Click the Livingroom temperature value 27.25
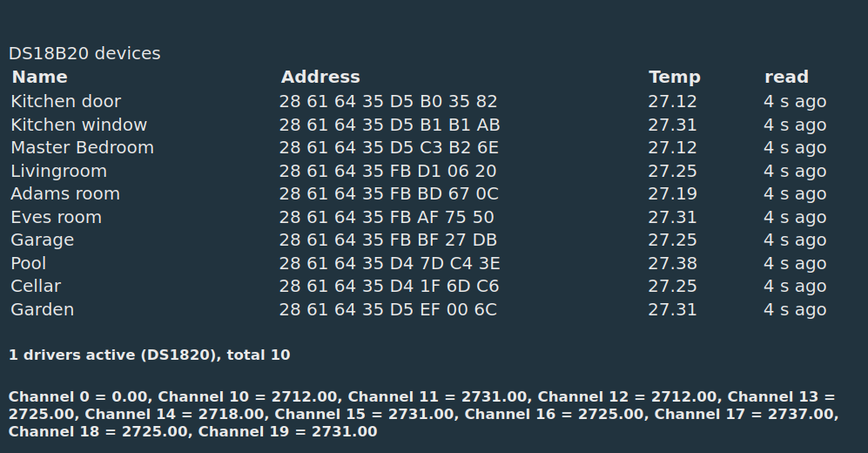 [672, 171]
